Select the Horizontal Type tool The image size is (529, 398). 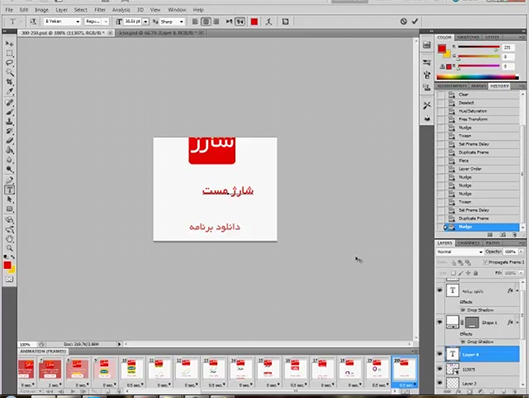(x=9, y=190)
